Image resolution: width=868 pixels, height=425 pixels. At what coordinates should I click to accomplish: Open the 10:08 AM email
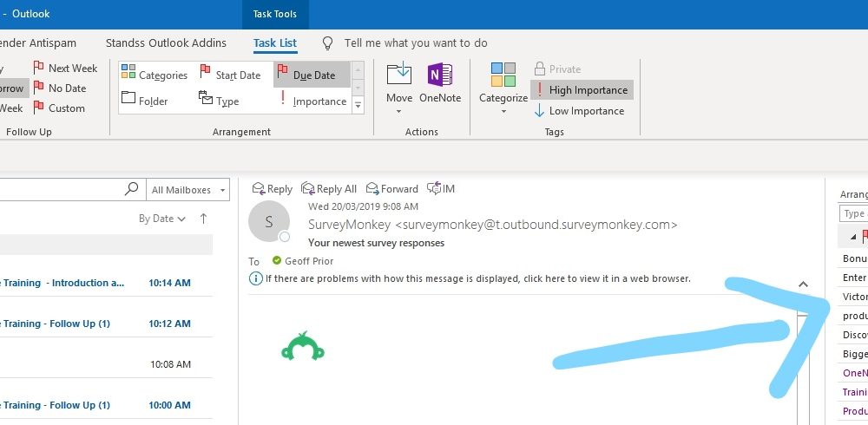(106, 364)
